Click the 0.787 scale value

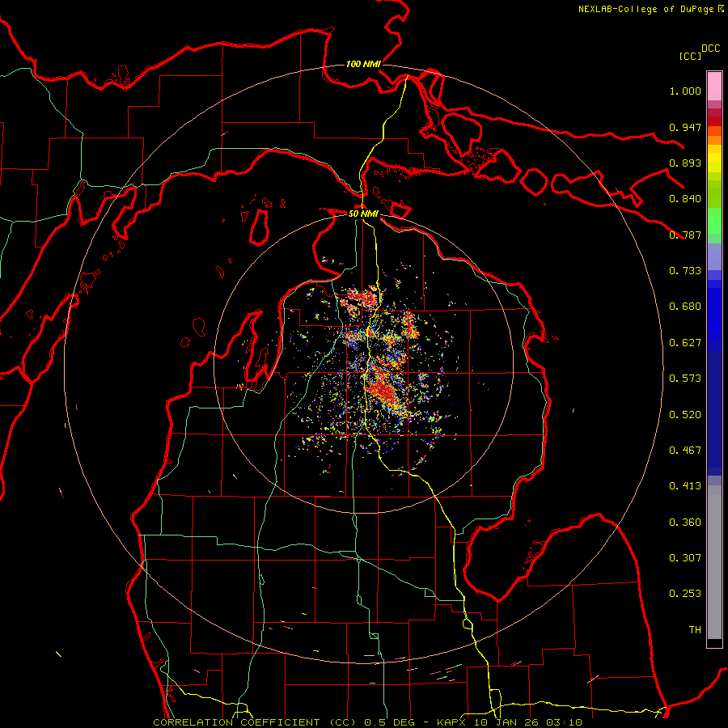pos(685,235)
